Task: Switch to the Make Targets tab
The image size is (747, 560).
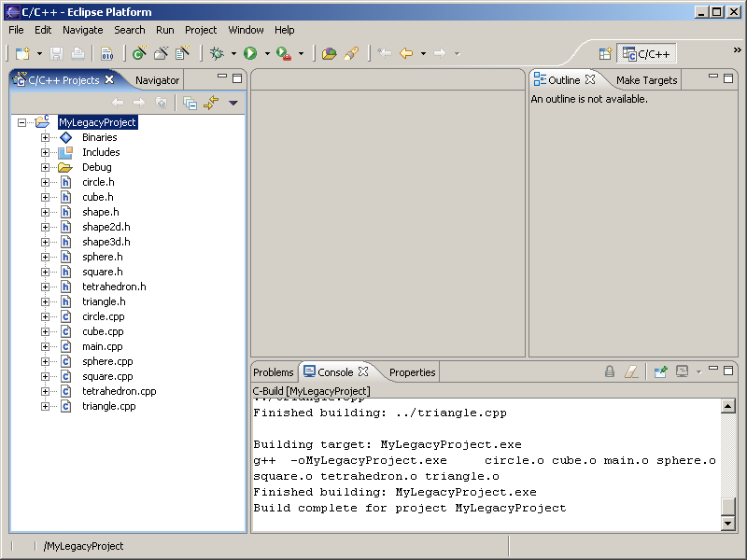Action: [x=646, y=80]
